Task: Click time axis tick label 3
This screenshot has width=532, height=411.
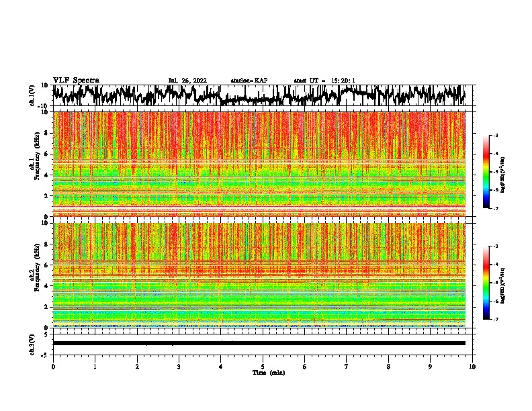Action: coord(179,367)
